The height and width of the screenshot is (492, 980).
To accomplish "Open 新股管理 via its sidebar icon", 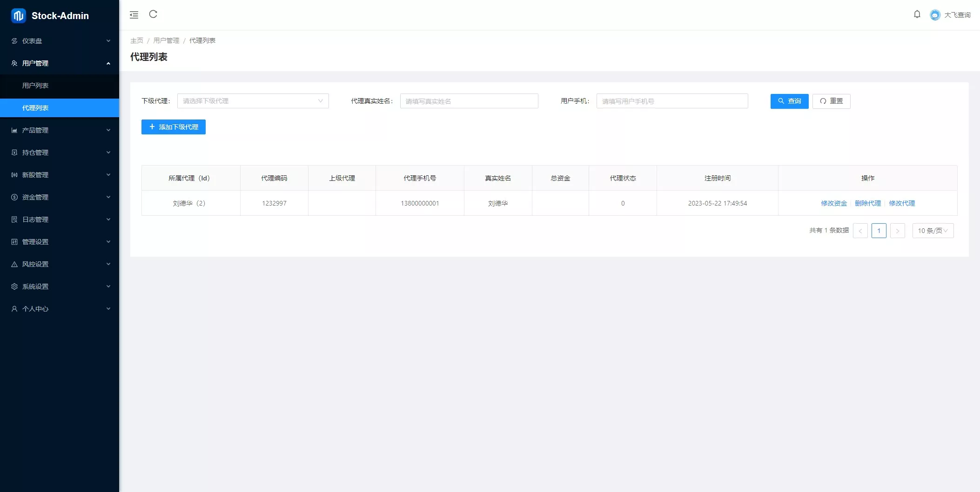I will [x=14, y=175].
